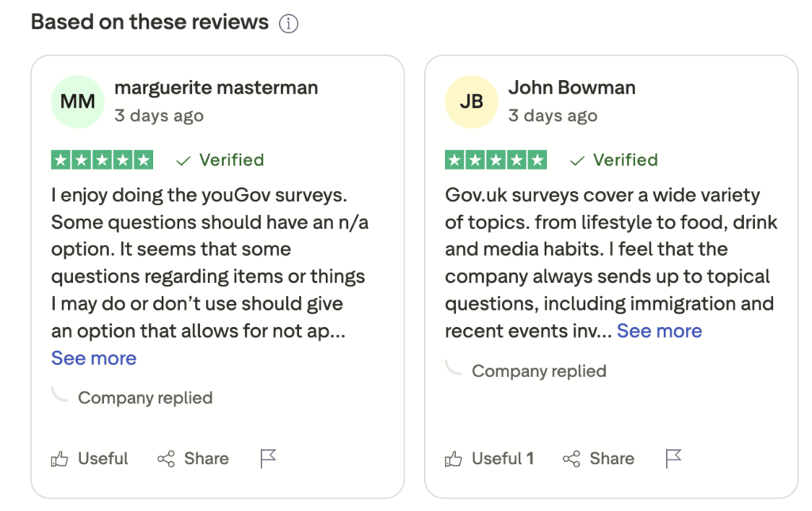Open 'See more' on John Bowman's review
This screenshot has height=511, width=812.
[x=659, y=330]
